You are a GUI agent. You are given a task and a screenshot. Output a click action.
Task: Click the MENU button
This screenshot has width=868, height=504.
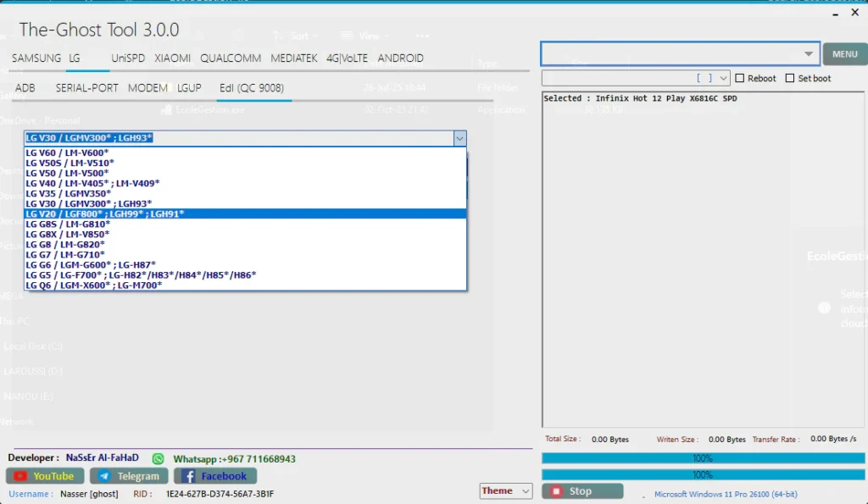point(844,54)
